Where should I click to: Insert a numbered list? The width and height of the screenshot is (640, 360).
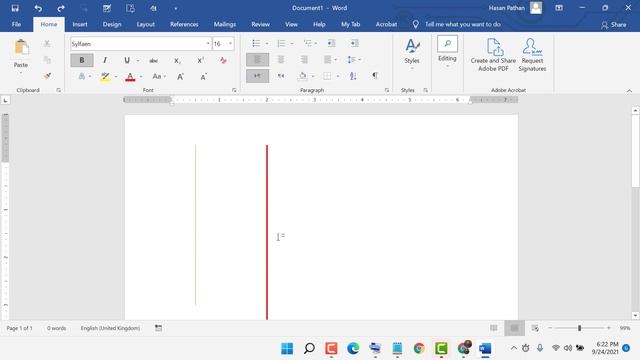[x=281, y=43]
